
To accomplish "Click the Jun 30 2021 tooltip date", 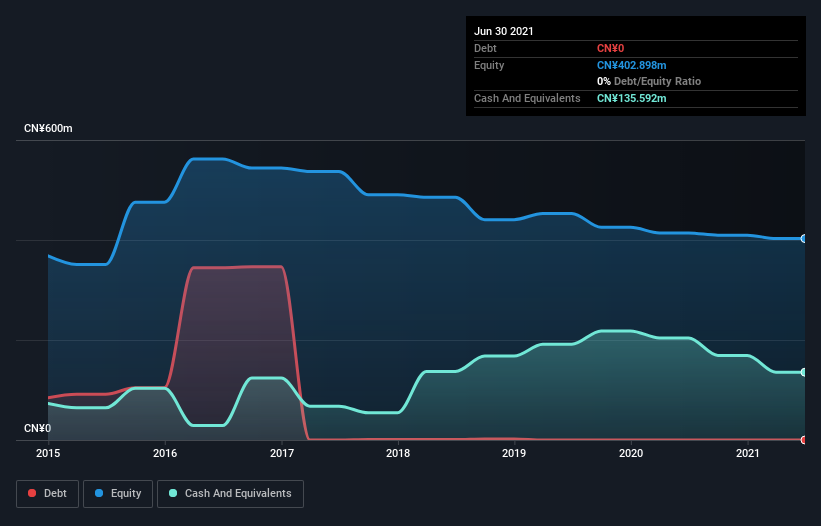I will [504, 31].
